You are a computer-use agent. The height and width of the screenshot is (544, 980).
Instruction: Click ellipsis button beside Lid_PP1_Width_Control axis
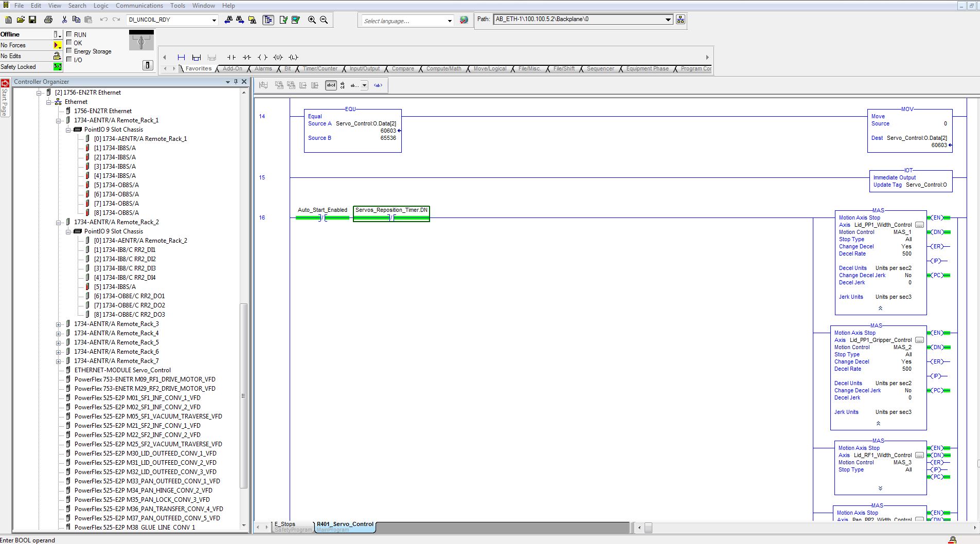click(x=919, y=225)
